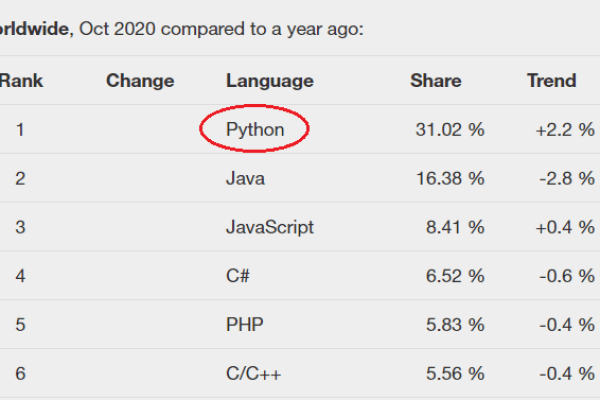
Task: Click the circled Python language name
Action: point(255,130)
